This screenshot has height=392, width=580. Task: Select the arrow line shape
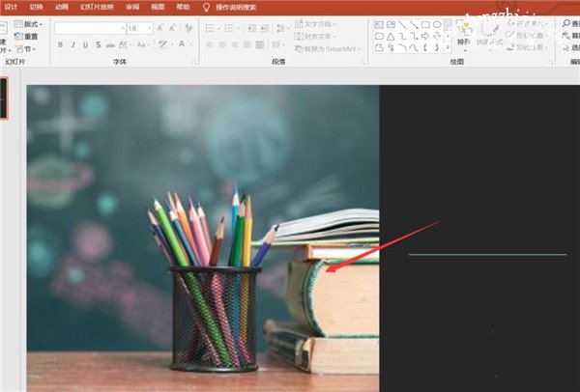click(x=414, y=25)
